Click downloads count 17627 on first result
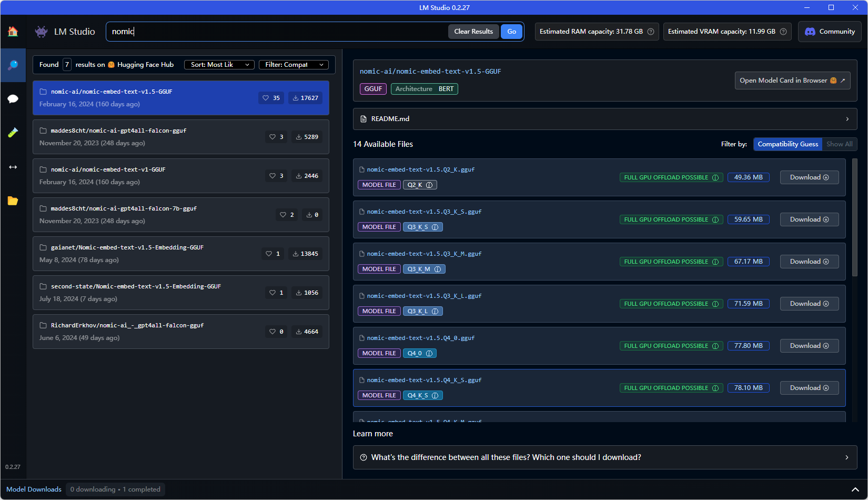Screen dimensions: 868x500 [x=305, y=98]
